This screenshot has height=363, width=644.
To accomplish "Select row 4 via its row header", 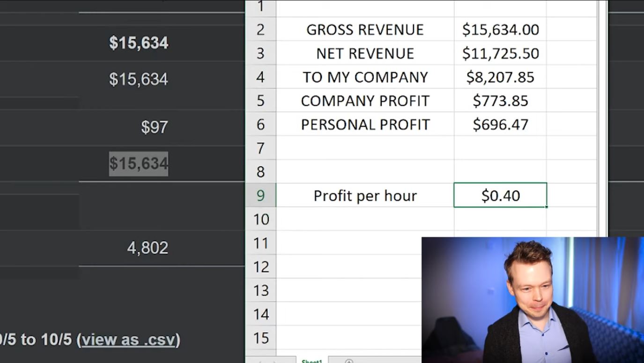I will (260, 77).
